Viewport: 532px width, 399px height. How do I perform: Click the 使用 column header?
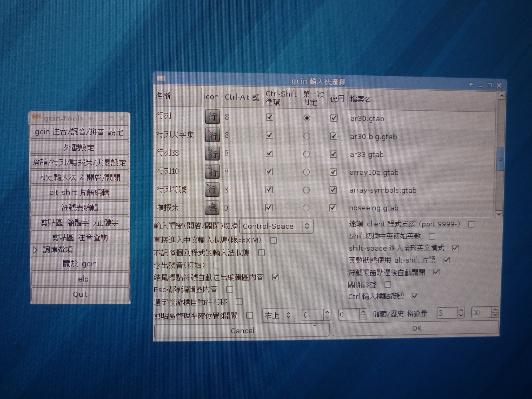[x=337, y=99]
